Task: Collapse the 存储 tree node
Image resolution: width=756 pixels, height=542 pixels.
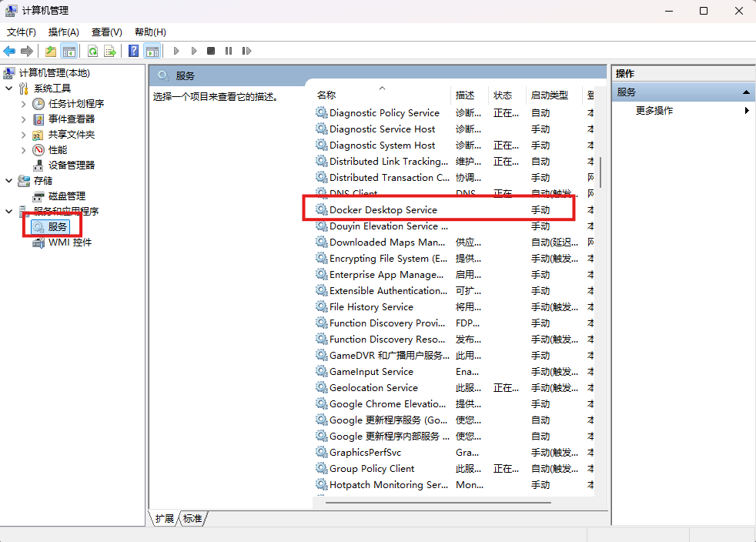Action: [8, 181]
